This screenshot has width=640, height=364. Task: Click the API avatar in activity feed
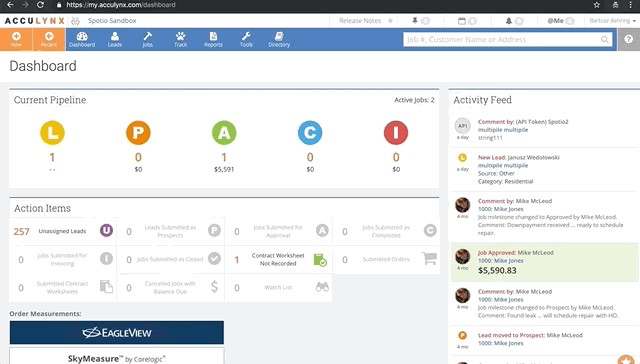(x=462, y=126)
